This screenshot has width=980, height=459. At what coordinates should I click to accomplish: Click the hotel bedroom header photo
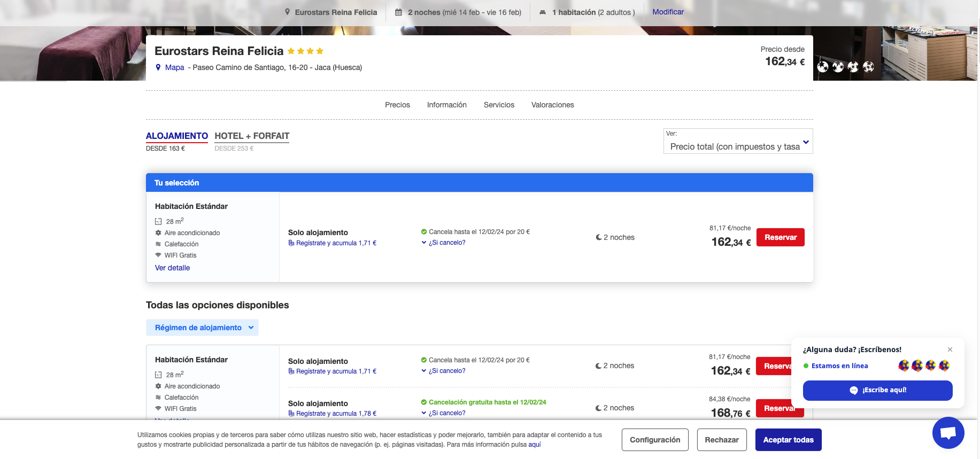[72, 53]
